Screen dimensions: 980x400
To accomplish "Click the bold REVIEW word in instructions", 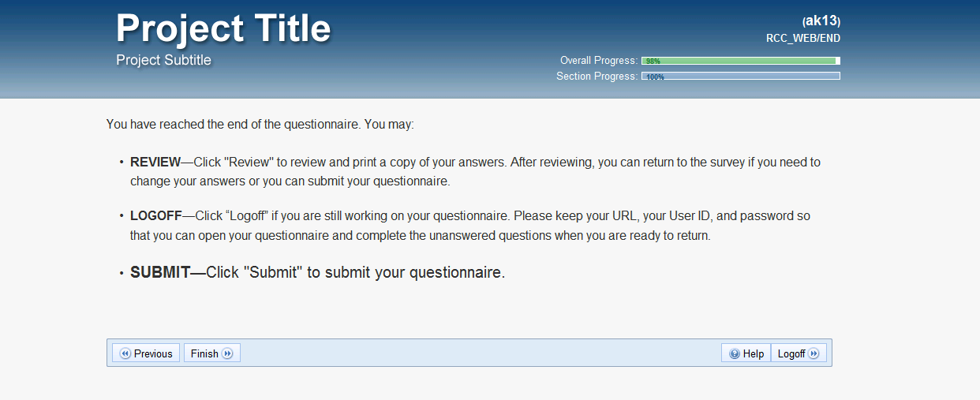I will [155, 163].
